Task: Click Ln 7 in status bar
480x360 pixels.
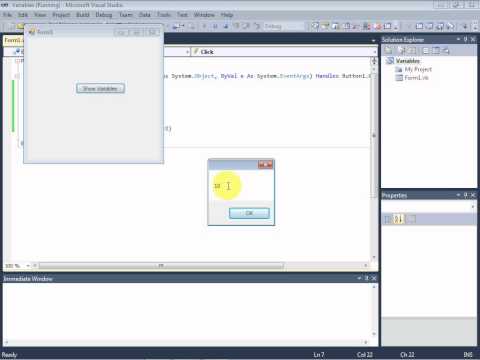Action: click(319, 355)
